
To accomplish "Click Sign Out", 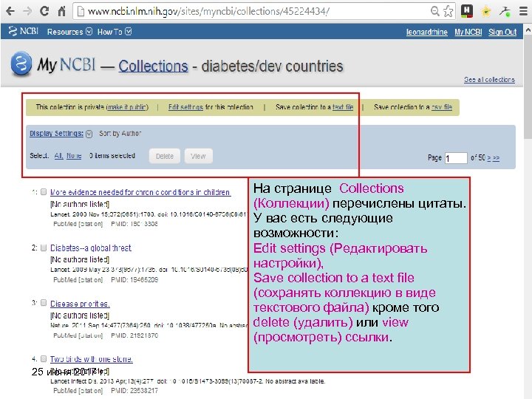I will click(x=502, y=32).
